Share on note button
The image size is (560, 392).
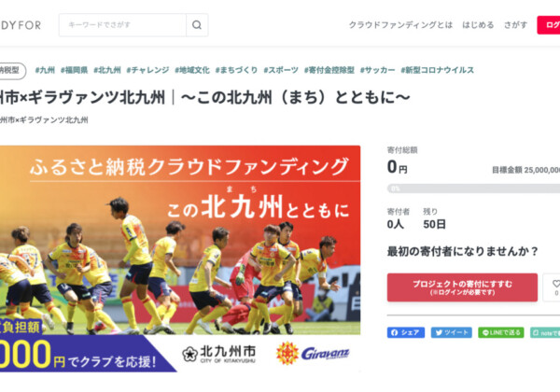coord(545,332)
